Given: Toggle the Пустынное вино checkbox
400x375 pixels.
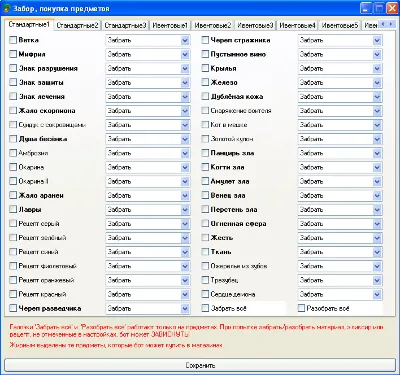Looking at the screenshot, I should (x=205, y=54).
